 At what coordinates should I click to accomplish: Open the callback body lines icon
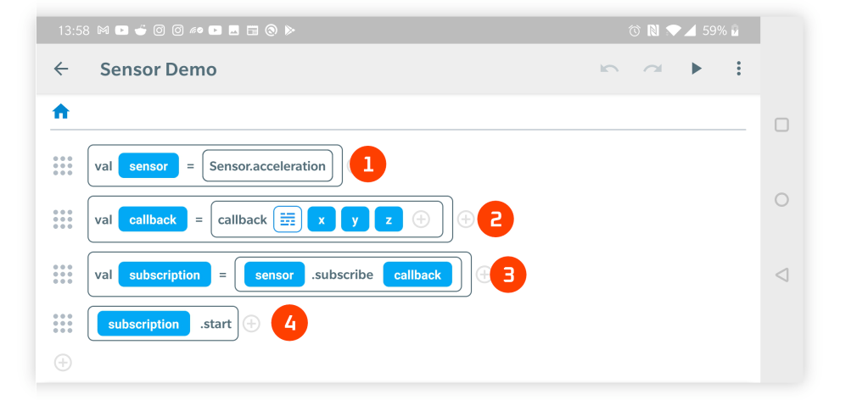[x=288, y=219]
